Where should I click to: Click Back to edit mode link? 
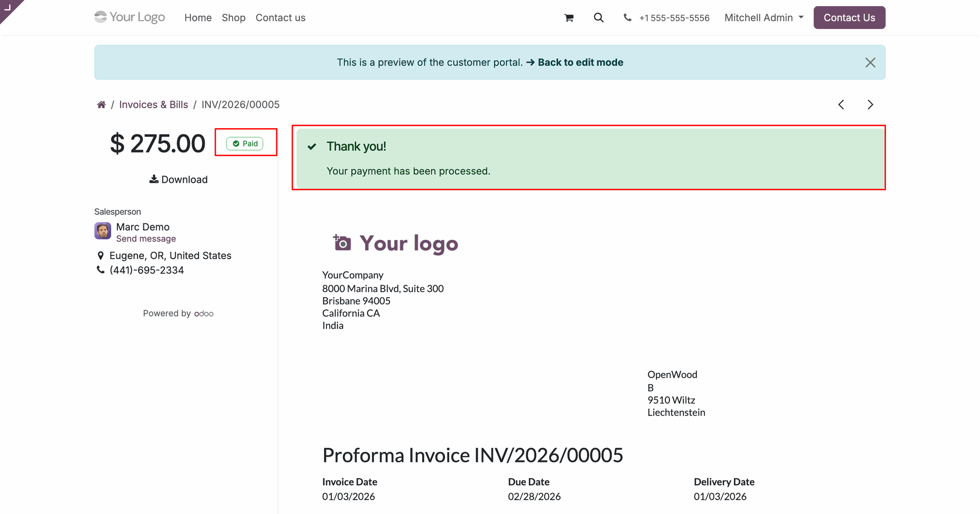click(580, 62)
